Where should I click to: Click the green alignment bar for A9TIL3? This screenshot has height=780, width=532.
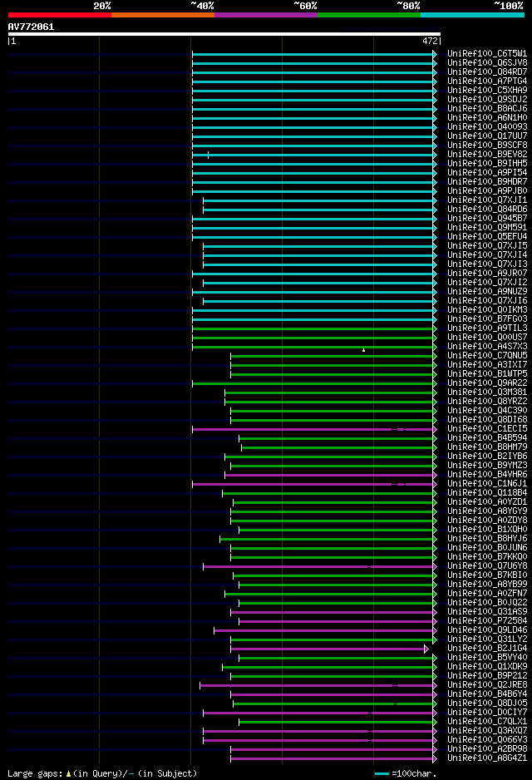click(x=313, y=328)
